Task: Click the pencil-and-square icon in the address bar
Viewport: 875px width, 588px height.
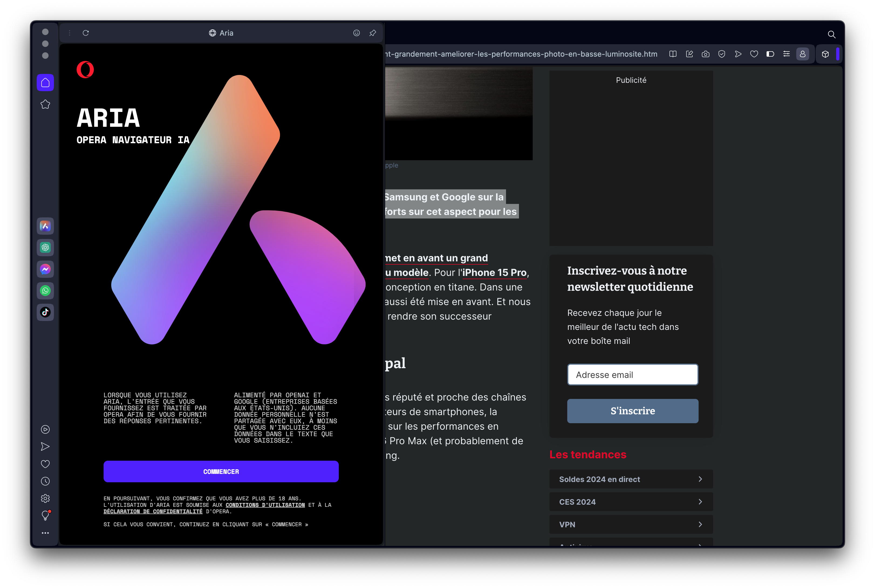Action: click(689, 54)
